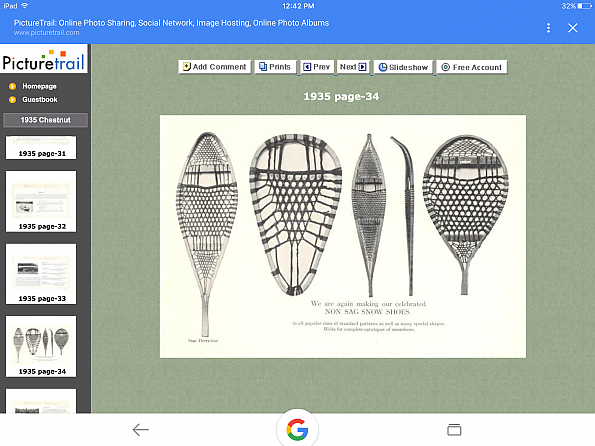Image resolution: width=595 pixels, height=446 pixels.
Task: Open the Guestbook link in sidebar
Action: [x=40, y=99]
